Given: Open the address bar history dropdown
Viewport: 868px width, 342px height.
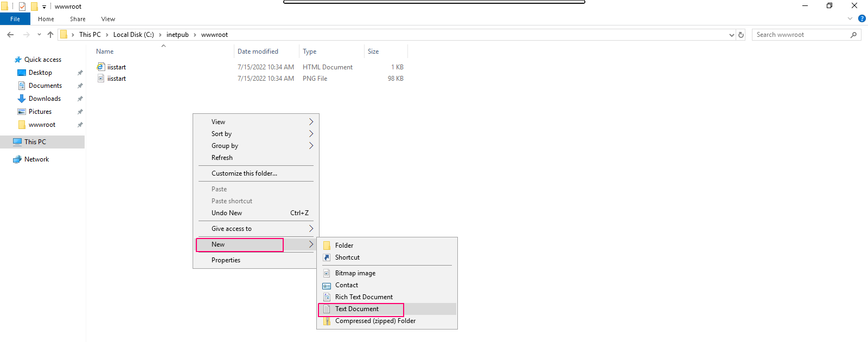Looking at the screenshot, I should (x=731, y=35).
